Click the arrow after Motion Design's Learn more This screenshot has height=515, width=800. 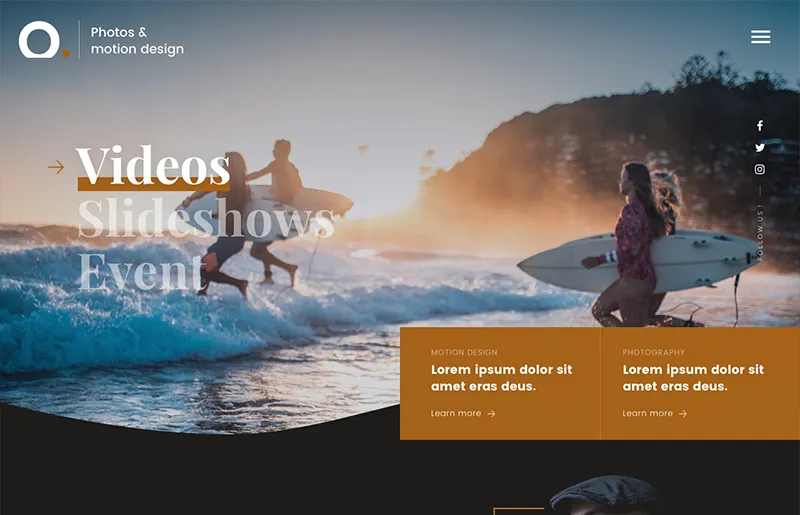coord(491,414)
